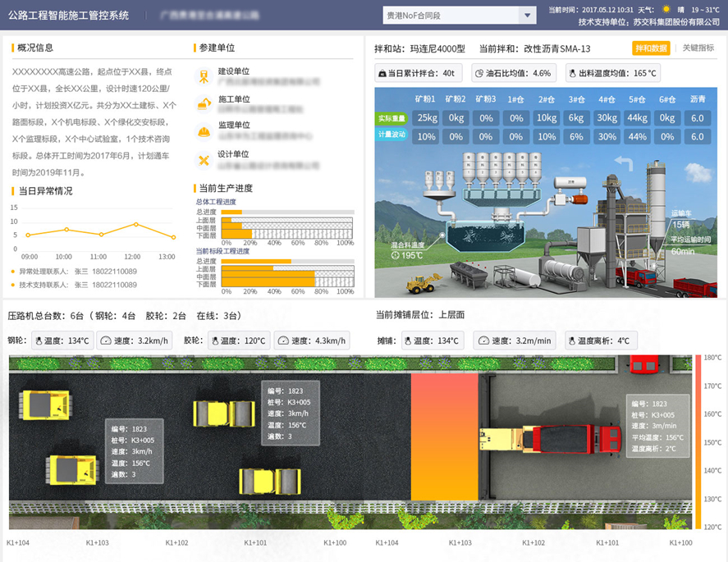Open the 贵港NoF合同段 dropdown arrow
This screenshot has height=562, width=728.
tap(527, 16)
